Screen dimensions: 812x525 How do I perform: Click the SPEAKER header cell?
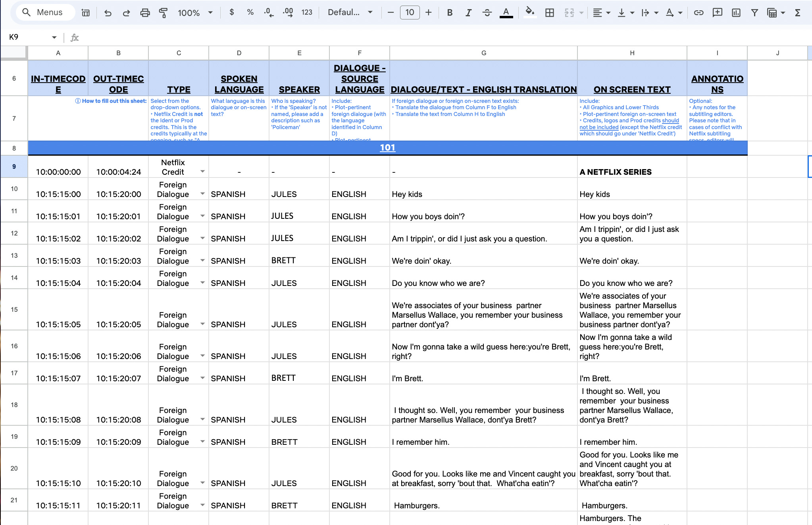point(299,78)
